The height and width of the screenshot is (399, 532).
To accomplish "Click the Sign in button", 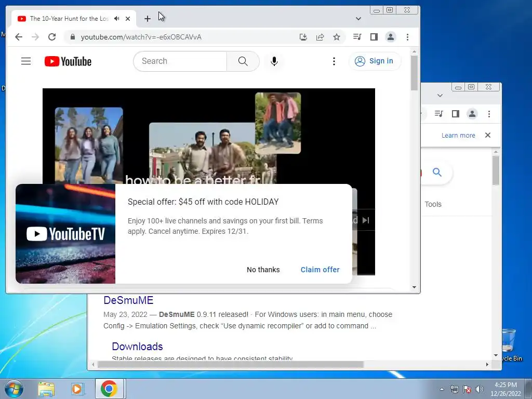I will click(x=374, y=61).
